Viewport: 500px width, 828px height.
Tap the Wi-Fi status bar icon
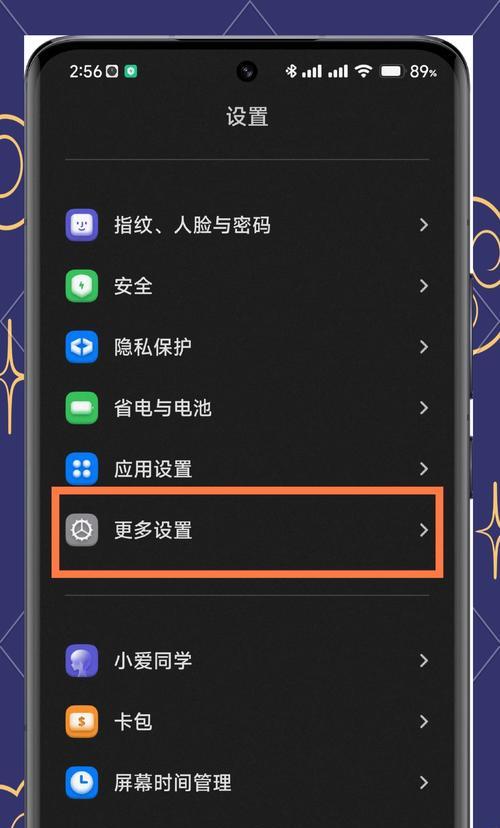(x=363, y=71)
